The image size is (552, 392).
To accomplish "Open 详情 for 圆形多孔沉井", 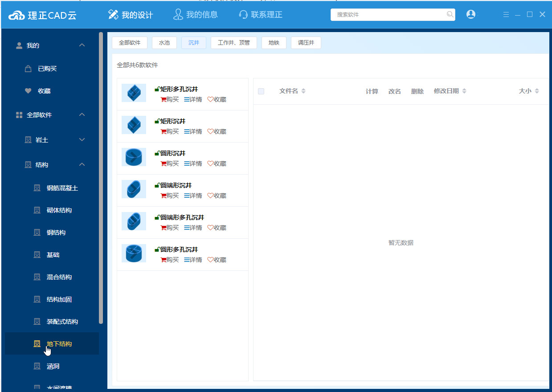I will 193,260.
